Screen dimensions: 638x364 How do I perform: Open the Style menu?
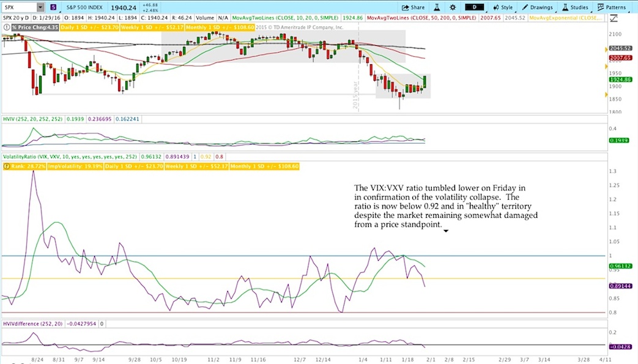[503, 7]
